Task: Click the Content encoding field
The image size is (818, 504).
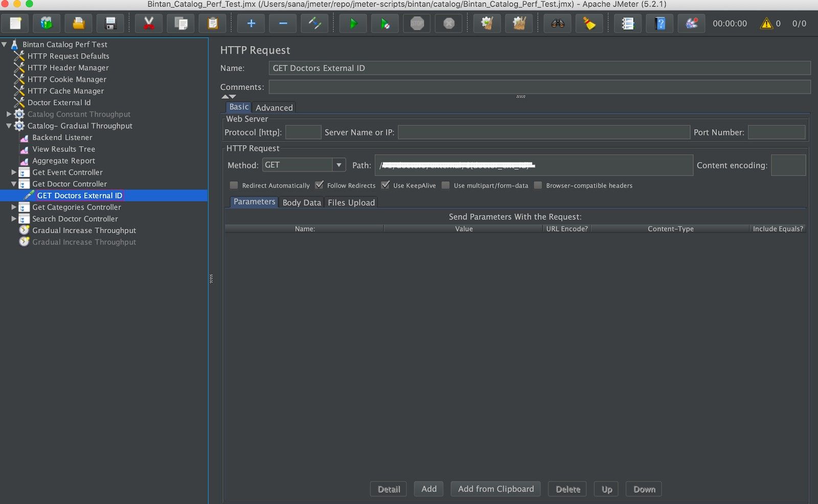Action: [x=788, y=165]
